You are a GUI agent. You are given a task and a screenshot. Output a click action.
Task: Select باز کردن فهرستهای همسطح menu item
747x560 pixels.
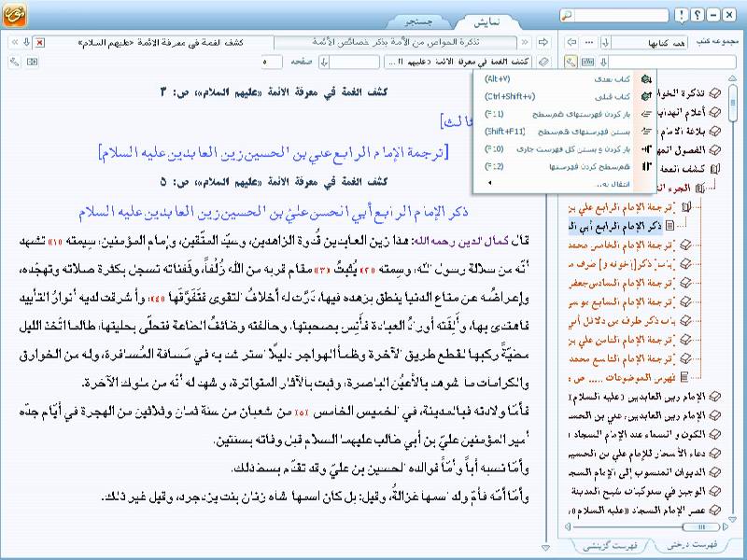(x=565, y=114)
